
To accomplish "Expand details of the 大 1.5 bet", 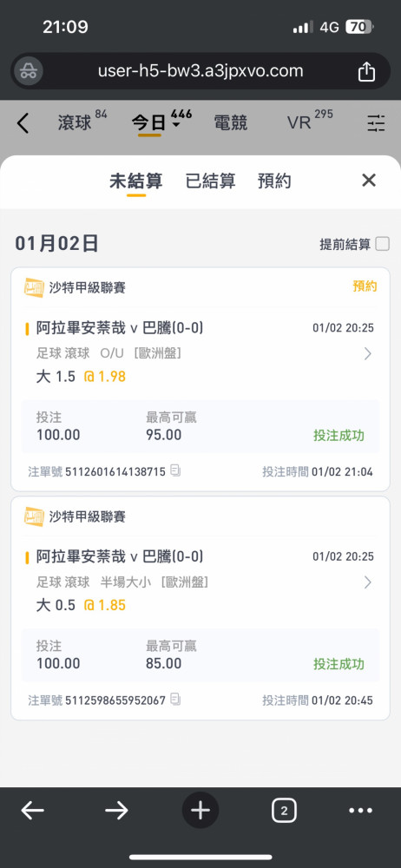I will [367, 354].
